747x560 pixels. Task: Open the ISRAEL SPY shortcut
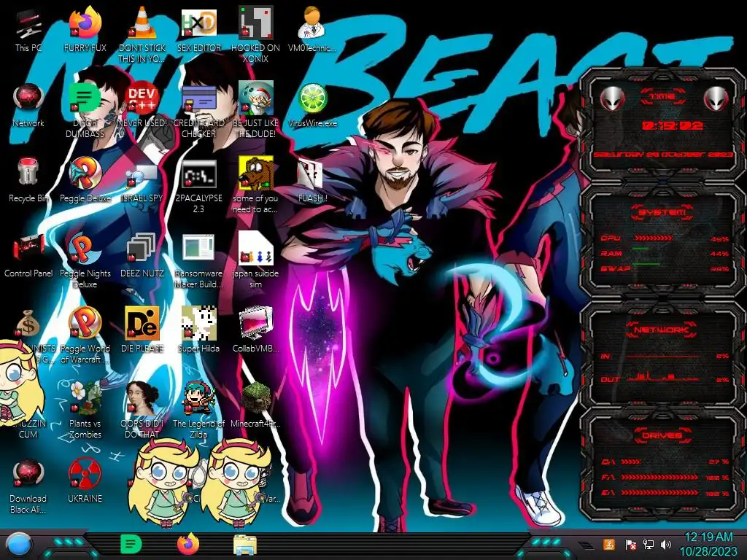(142, 175)
